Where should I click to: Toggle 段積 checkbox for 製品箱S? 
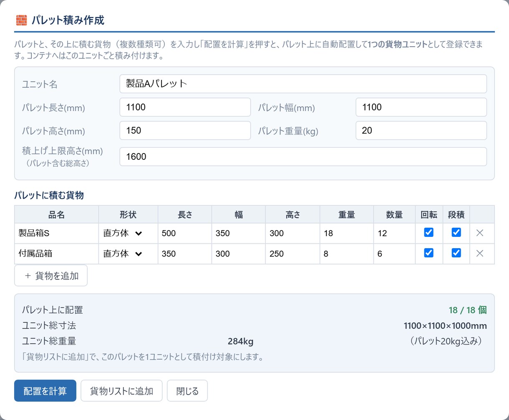point(456,233)
